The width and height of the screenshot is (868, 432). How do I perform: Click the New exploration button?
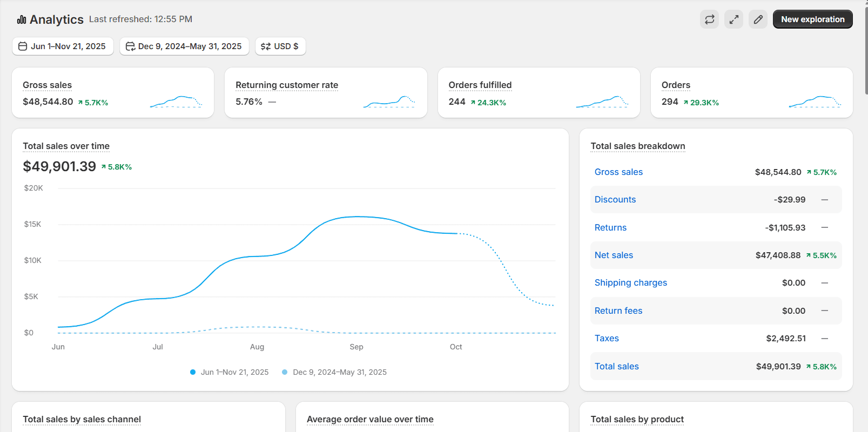pos(812,19)
